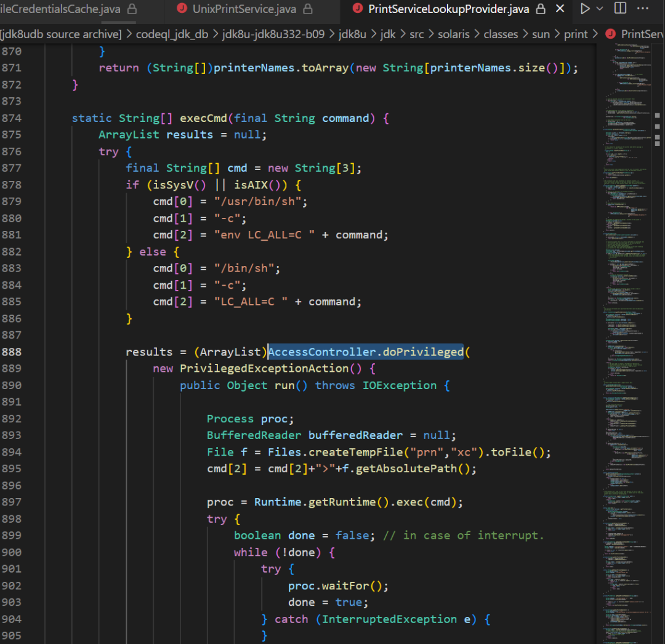
Task: Click the lock icon on UnixPrintService.java tab
Action: 308,9
